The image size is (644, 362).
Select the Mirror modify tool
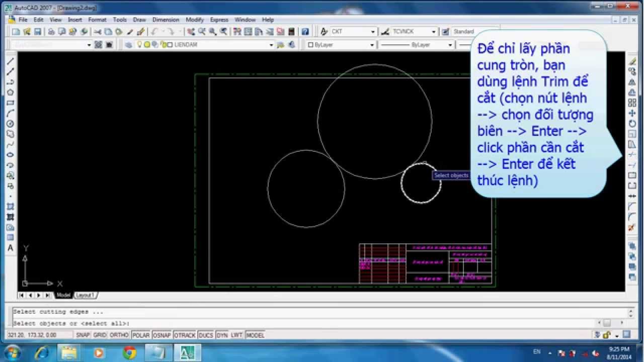[632, 82]
